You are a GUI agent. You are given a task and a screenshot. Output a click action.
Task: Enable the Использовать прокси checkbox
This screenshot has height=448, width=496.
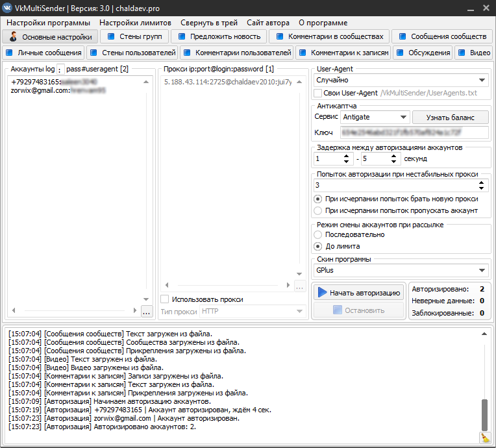(x=165, y=299)
